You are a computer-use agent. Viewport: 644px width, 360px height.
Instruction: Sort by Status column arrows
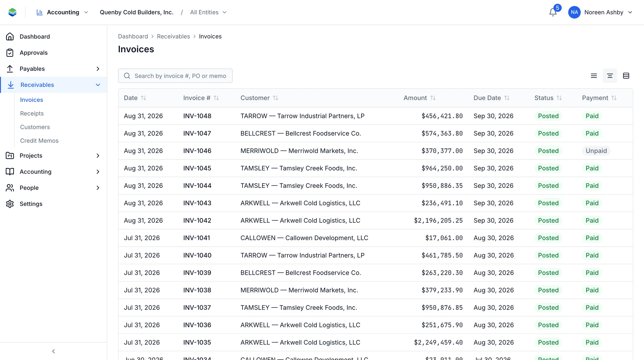[x=559, y=98]
